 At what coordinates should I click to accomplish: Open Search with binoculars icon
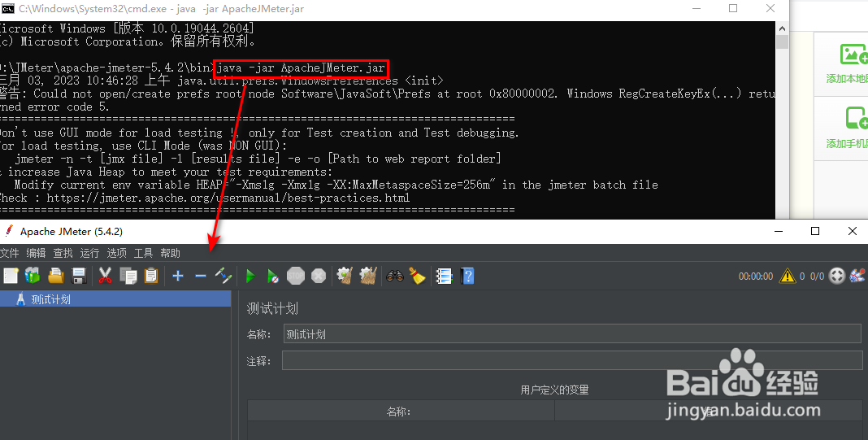(395, 276)
